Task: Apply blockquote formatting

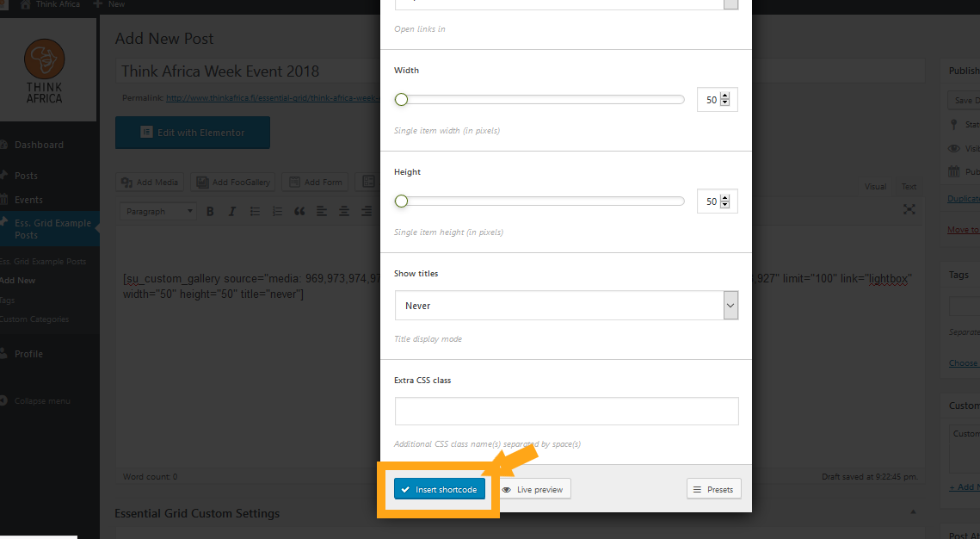Action: coord(299,211)
